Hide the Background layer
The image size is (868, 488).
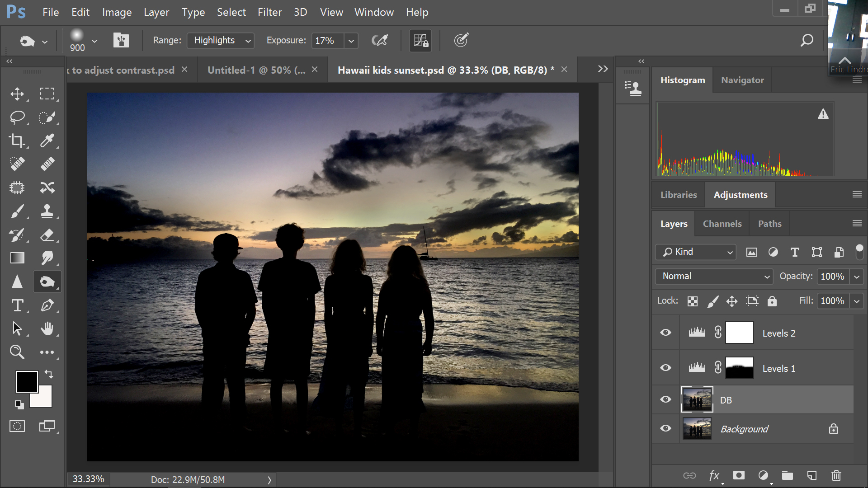click(665, 428)
